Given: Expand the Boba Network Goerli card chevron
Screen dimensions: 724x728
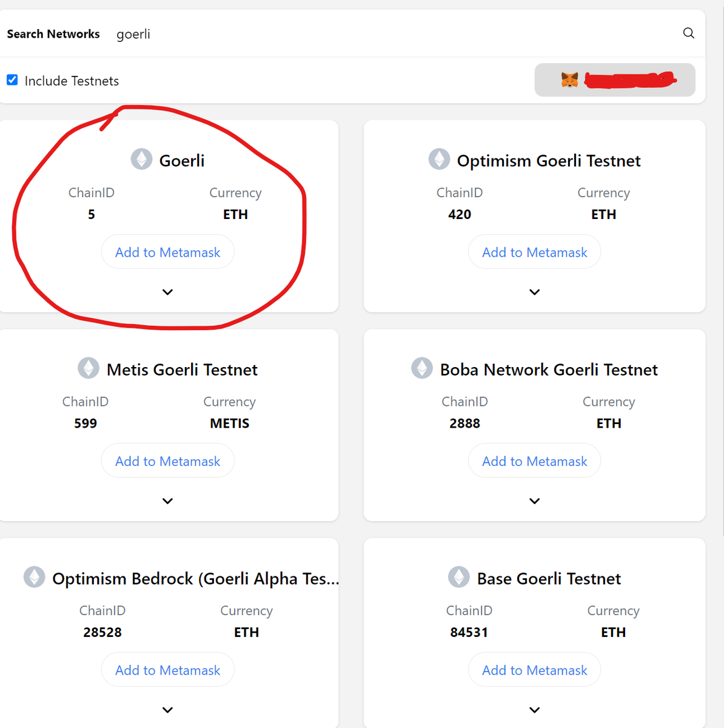Looking at the screenshot, I should pos(535,501).
